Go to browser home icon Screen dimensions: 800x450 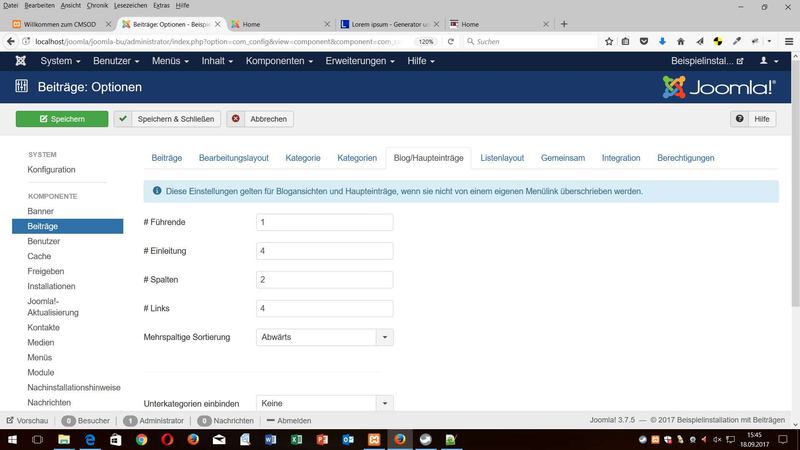point(681,41)
